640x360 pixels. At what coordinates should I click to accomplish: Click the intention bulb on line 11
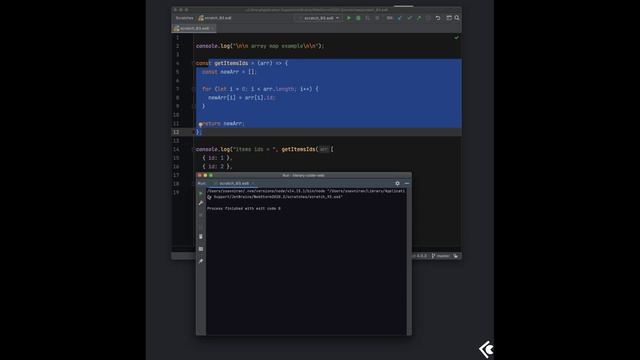[x=200, y=124]
